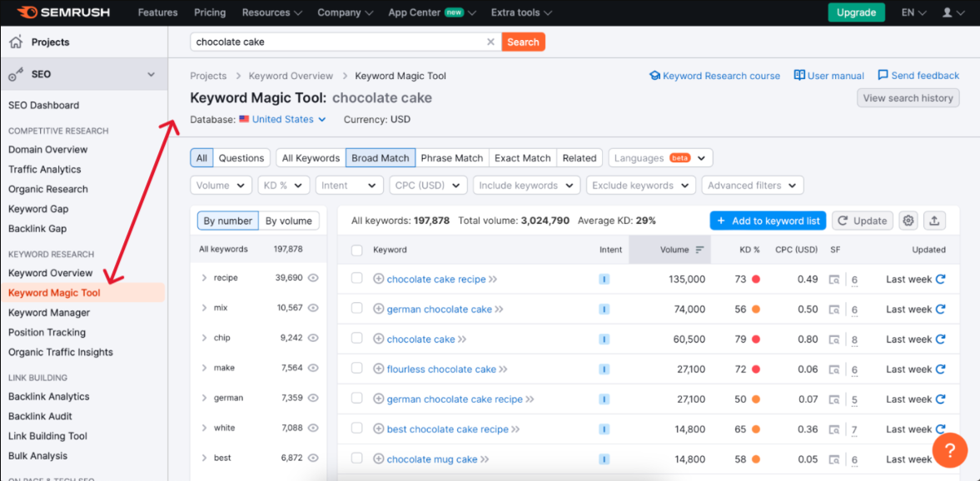Screen dimensions: 980x481
Task: Open the Intent filter dropdown
Action: (x=350, y=186)
